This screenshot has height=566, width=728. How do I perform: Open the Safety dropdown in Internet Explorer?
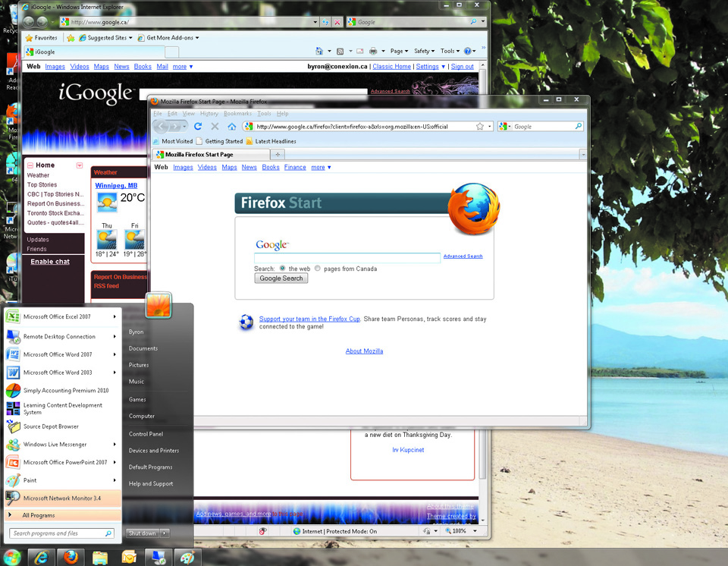pyautogui.click(x=425, y=51)
